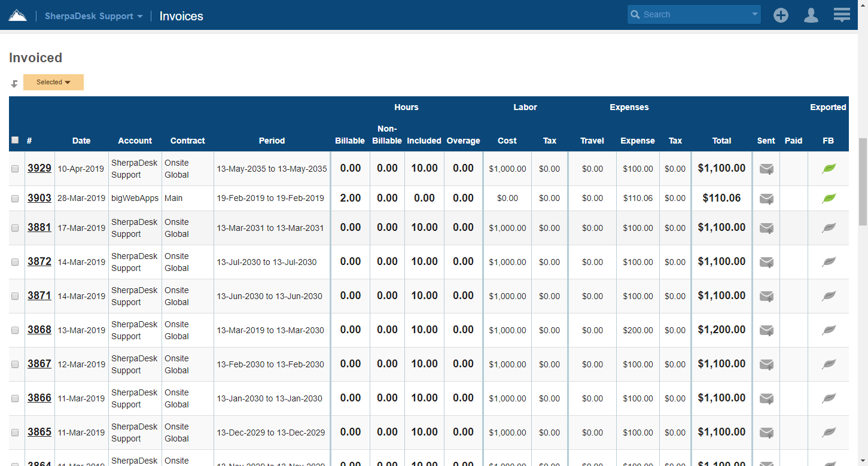
Task: Click the Total column header
Action: pyautogui.click(x=722, y=141)
